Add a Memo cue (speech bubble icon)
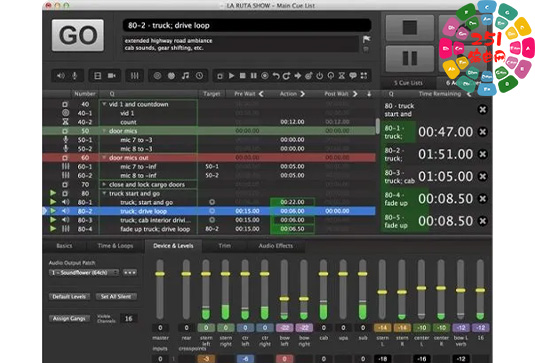This screenshot has height=363, width=535. pyautogui.click(x=353, y=76)
